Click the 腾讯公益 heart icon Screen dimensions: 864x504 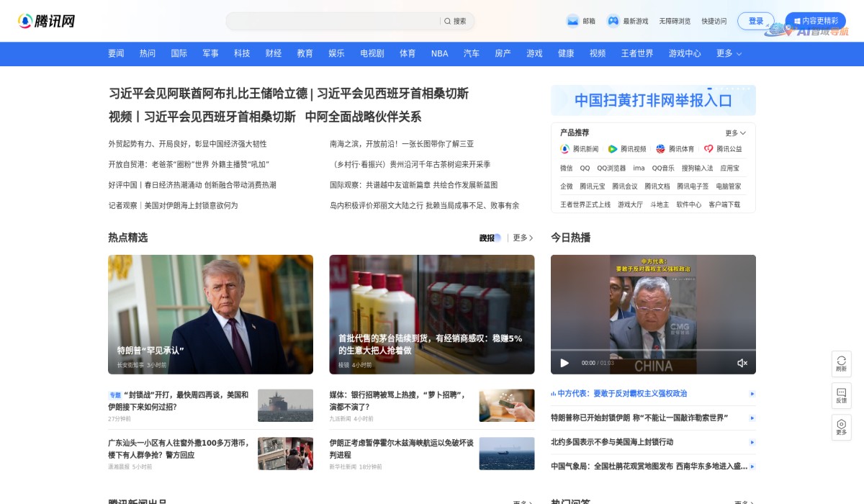tap(708, 149)
